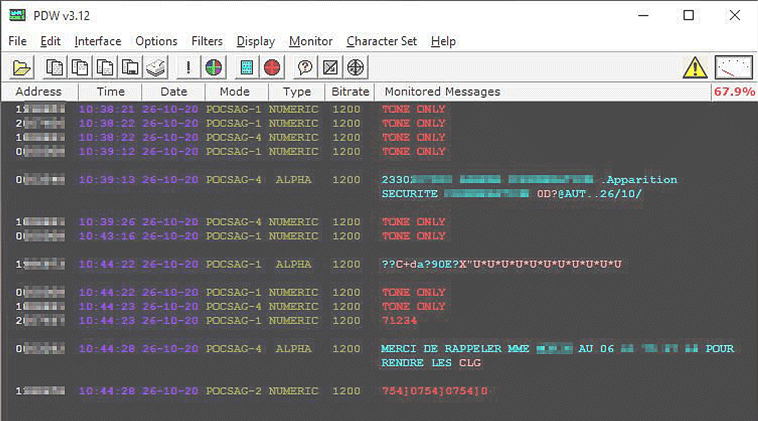Click the timestamp 10:39:13
This screenshot has height=421, width=758.
[x=107, y=180]
